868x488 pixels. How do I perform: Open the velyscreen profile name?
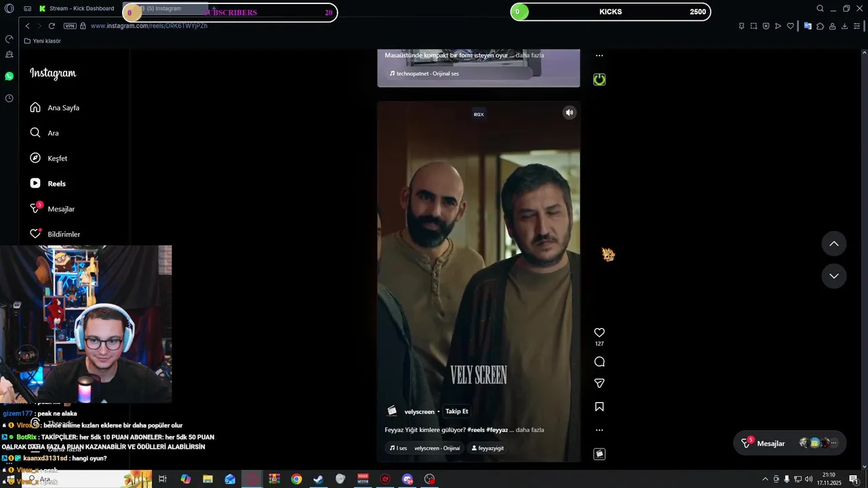(419, 411)
